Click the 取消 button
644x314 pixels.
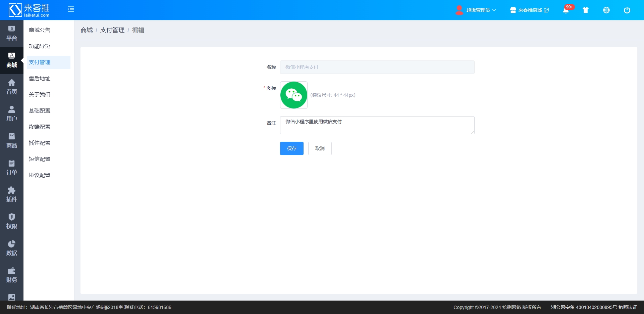(320, 148)
